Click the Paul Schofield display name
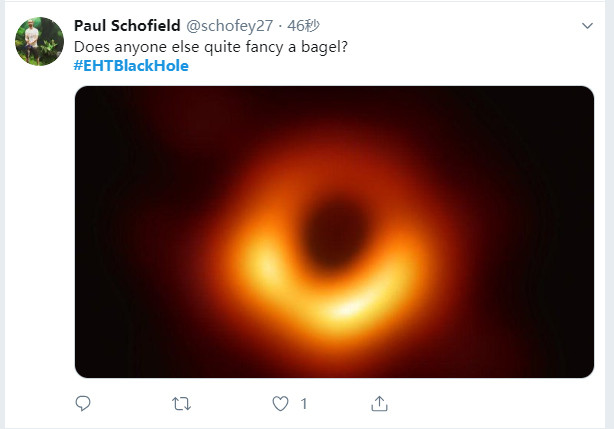Image resolution: width=614 pixels, height=429 pixels. [127, 25]
